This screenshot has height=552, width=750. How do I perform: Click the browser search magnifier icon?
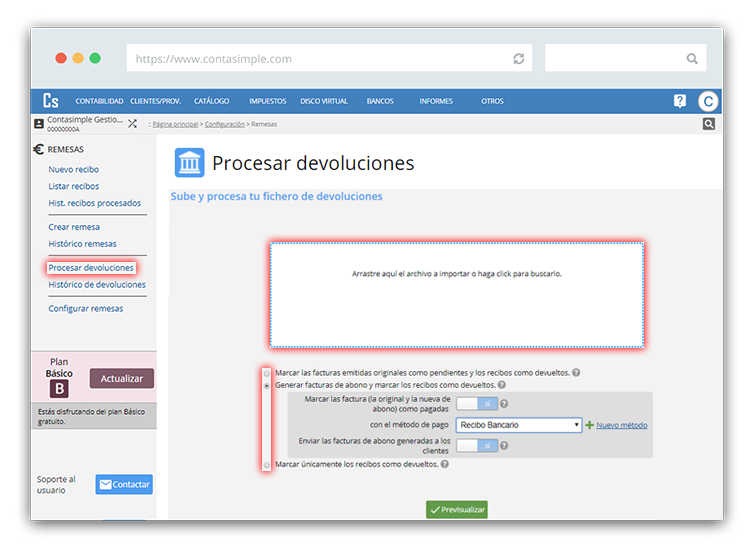pyautogui.click(x=692, y=58)
